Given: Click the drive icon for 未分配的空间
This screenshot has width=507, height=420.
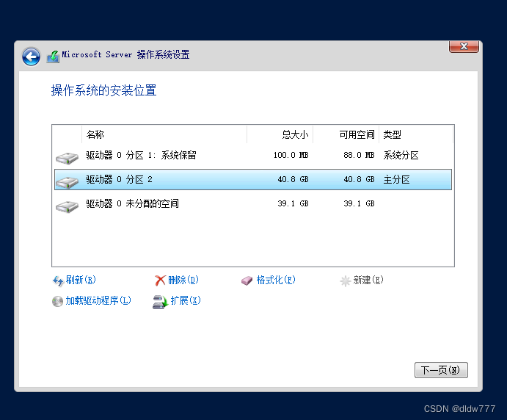Looking at the screenshot, I should point(67,206).
